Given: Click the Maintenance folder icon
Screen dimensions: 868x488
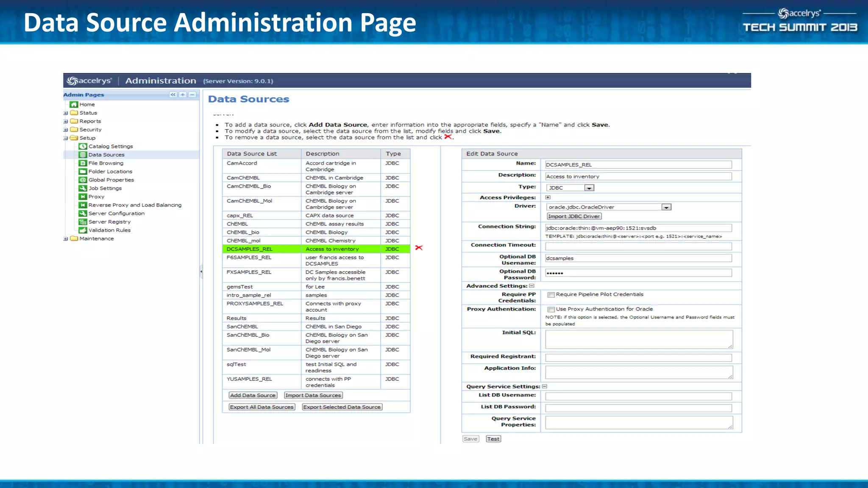Looking at the screenshot, I should pos(74,238).
